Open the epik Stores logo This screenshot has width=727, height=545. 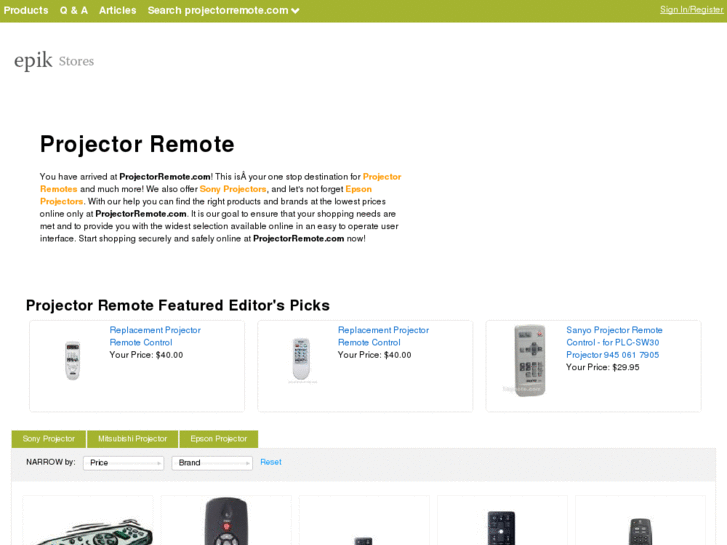(x=54, y=61)
